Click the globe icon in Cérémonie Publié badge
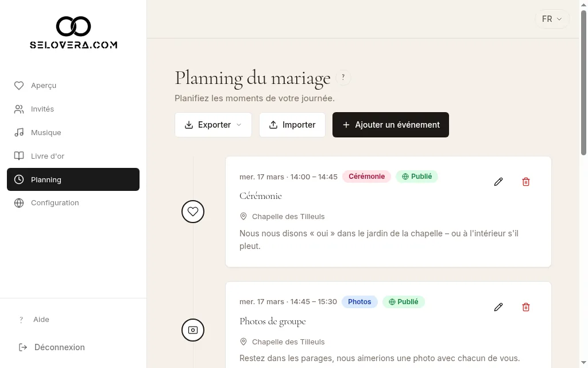The height and width of the screenshot is (368, 588). coord(405,177)
